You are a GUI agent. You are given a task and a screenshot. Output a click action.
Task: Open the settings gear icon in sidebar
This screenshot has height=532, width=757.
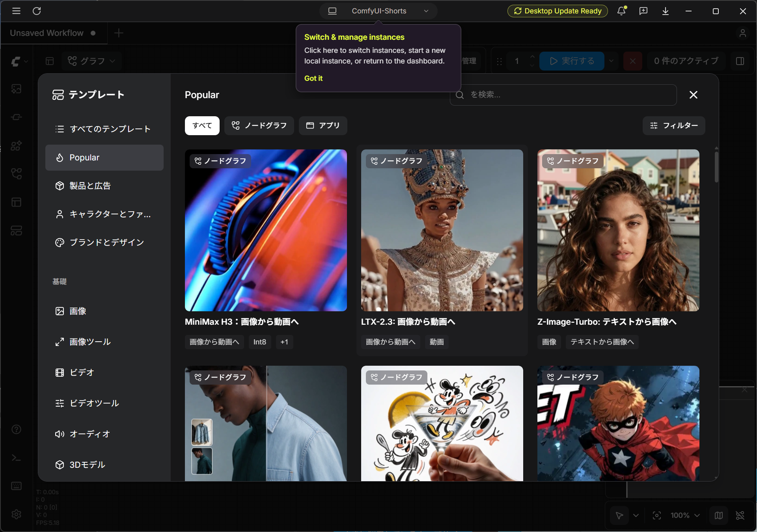[x=16, y=514]
